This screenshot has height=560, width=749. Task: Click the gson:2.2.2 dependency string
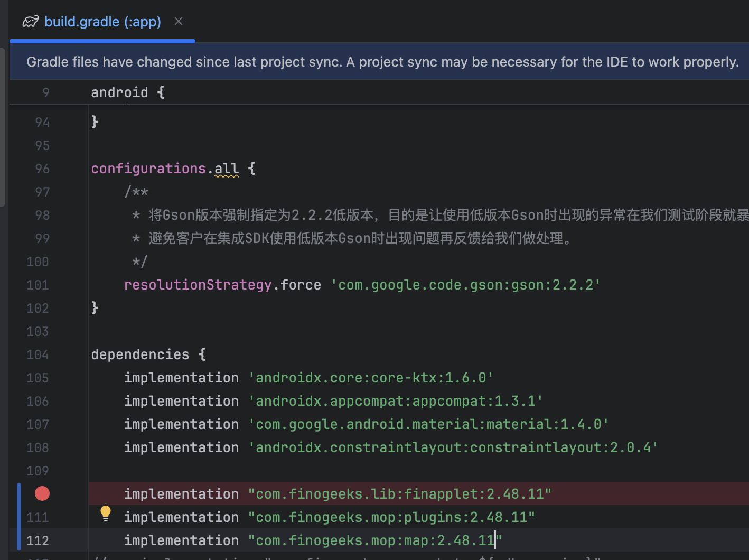(465, 285)
